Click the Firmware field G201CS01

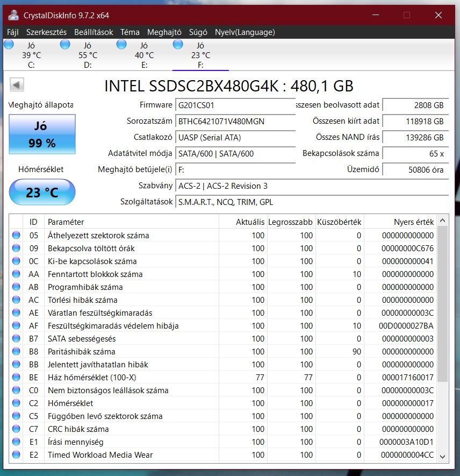[235, 105]
